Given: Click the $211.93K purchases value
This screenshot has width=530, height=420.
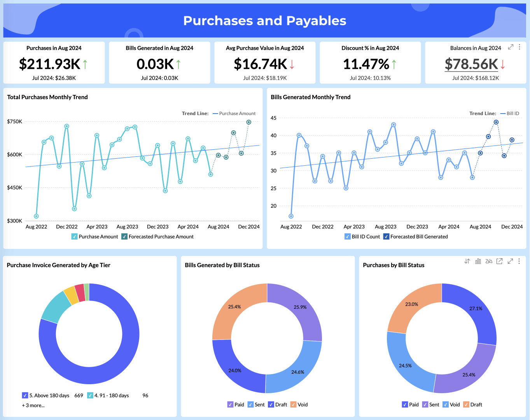Looking at the screenshot, I should (50, 64).
